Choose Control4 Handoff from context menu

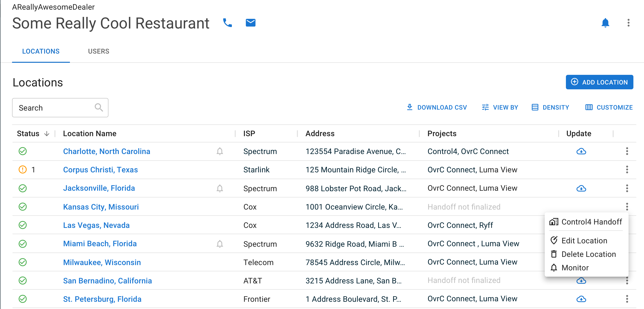point(586,222)
